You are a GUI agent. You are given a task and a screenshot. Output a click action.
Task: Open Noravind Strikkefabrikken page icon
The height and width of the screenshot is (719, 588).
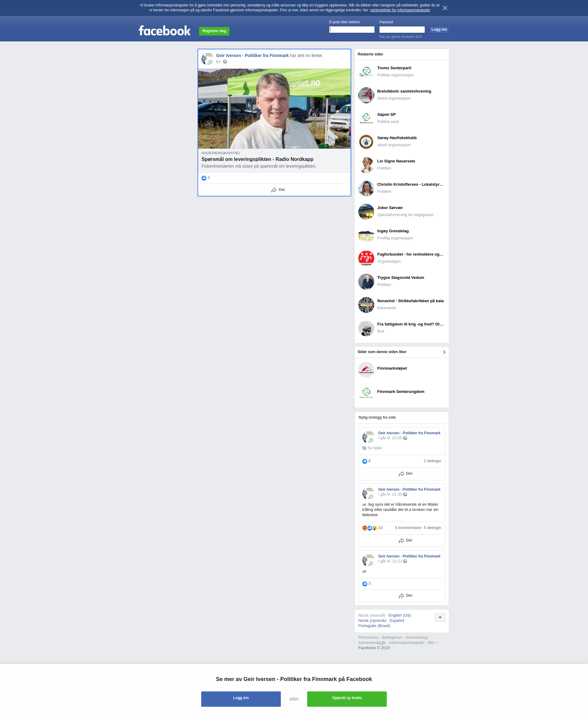click(366, 305)
